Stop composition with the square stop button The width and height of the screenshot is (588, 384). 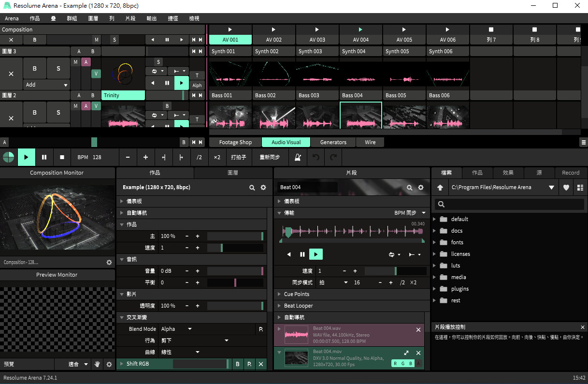pyautogui.click(x=62, y=157)
